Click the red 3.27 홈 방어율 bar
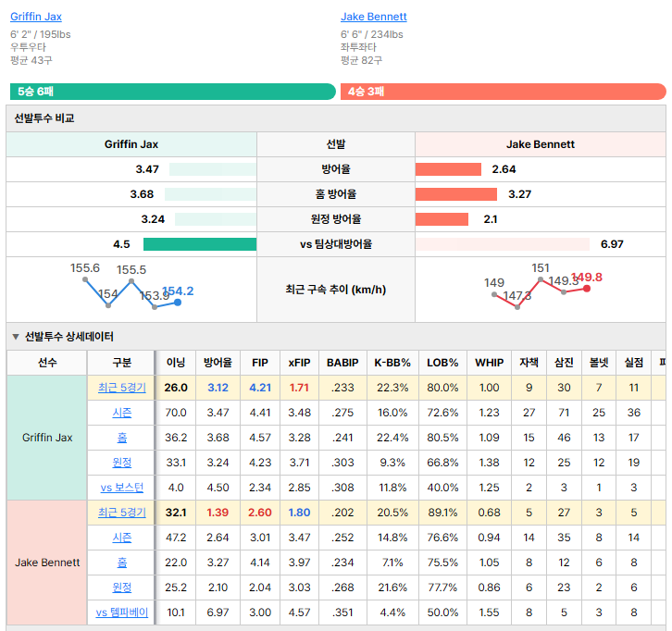This screenshot has height=631, width=672. (x=456, y=194)
